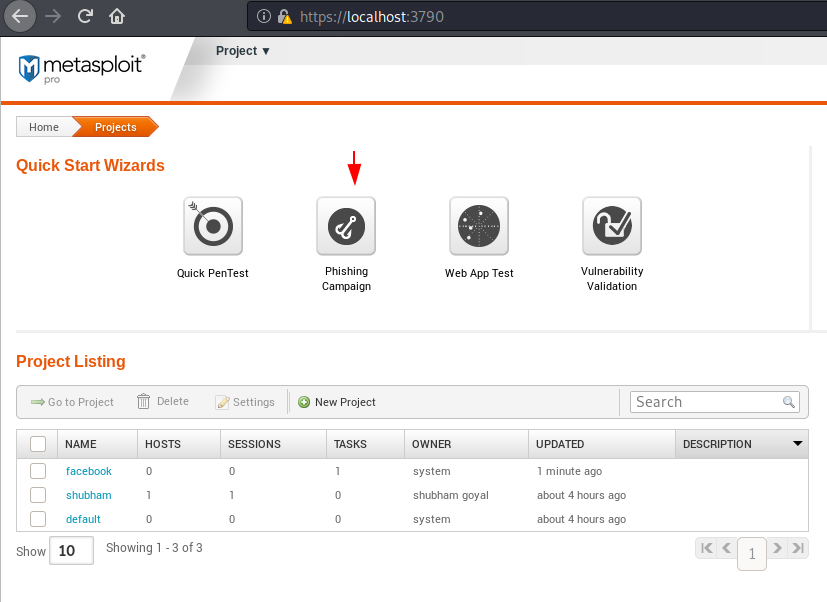
Task: Click the New Project button
Action: (337, 402)
